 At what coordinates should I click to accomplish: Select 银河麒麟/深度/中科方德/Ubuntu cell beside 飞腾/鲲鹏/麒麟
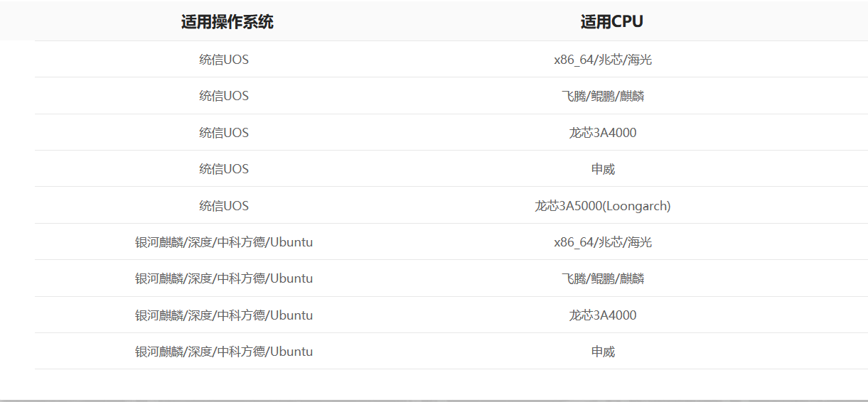pyautogui.click(x=224, y=278)
